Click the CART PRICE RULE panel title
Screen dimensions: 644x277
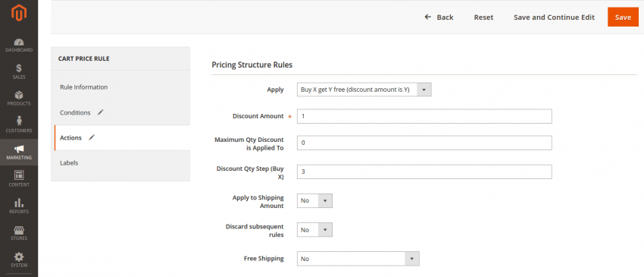[84, 58]
